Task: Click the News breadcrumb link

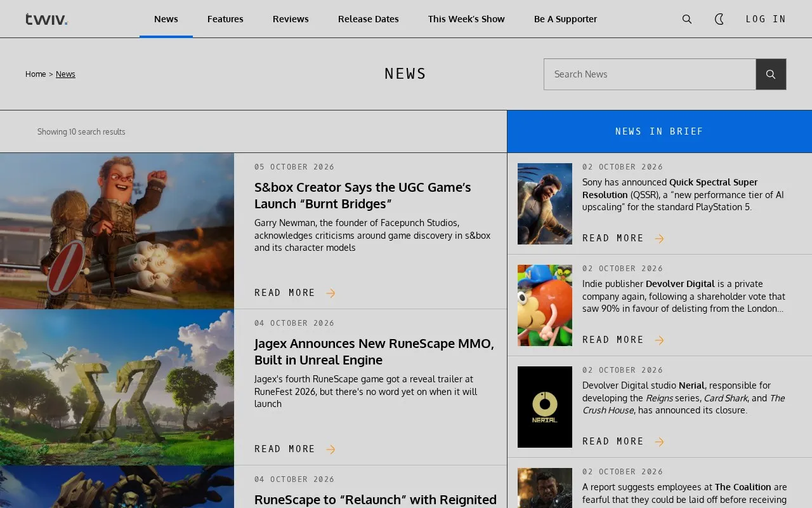Action: coord(65,74)
